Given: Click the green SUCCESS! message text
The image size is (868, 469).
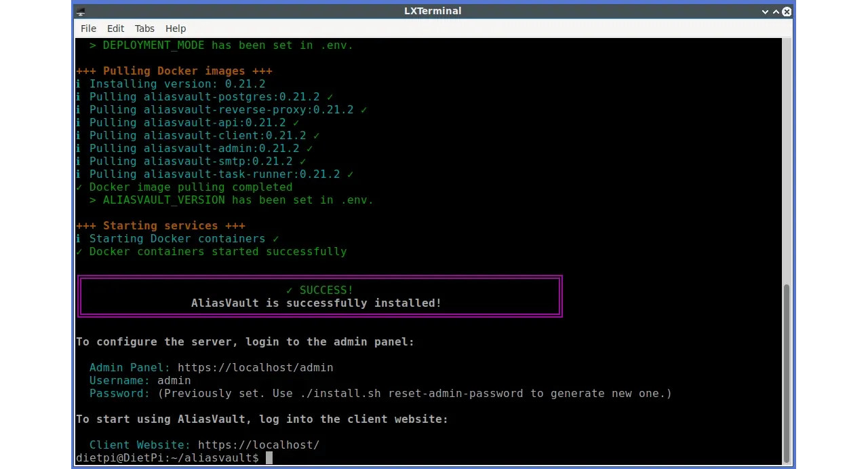Looking at the screenshot, I should (x=319, y=290).
